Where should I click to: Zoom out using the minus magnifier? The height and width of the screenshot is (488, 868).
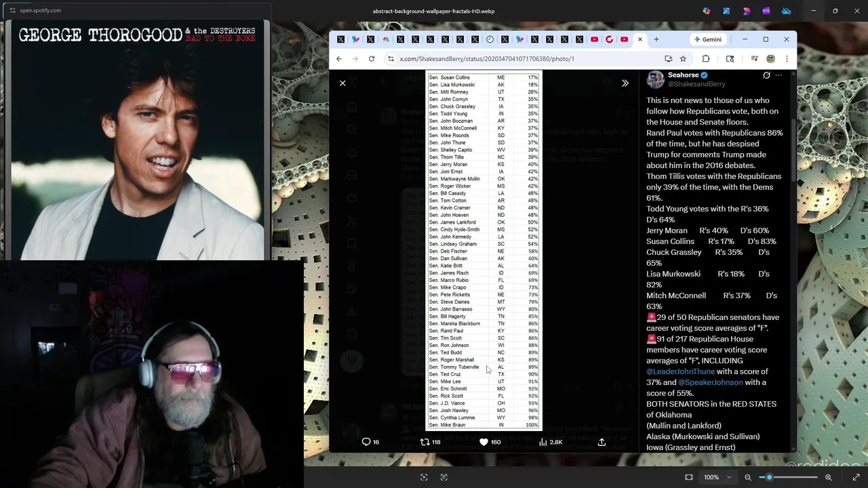click(x=748, y=477)
